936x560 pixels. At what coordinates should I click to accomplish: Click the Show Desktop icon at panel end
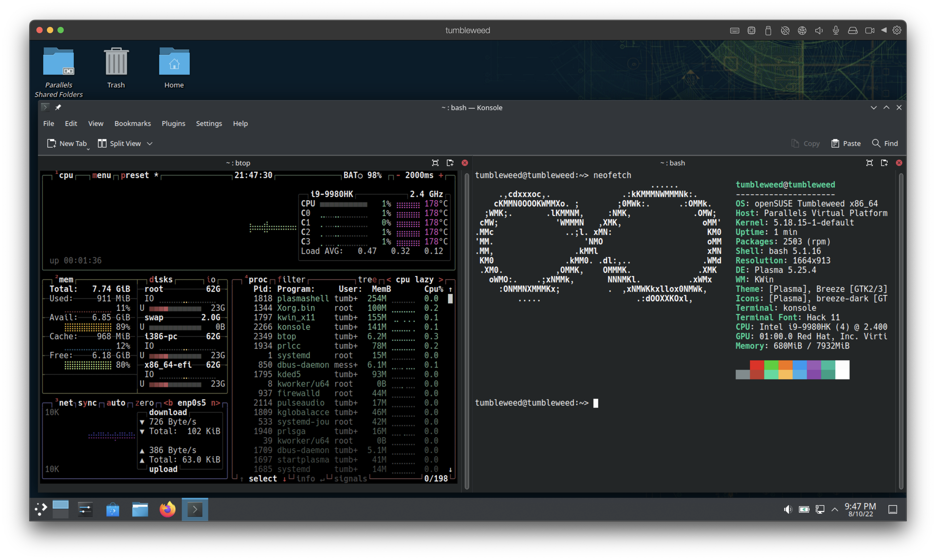(x=893, y=509)
